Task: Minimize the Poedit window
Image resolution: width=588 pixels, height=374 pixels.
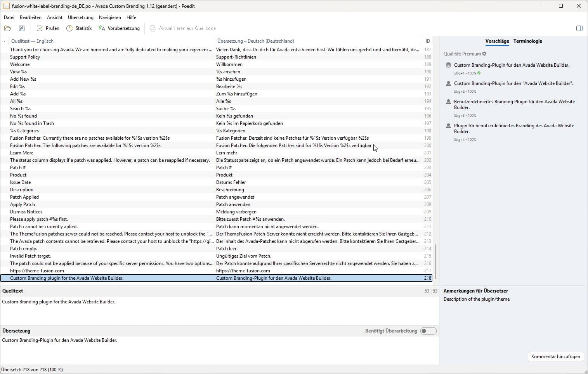Action: pyautogui.click(x=543, y=6)
